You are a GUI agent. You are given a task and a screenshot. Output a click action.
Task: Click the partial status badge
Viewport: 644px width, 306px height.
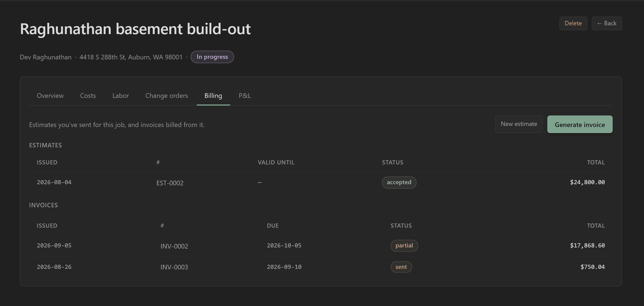point(404,246)
